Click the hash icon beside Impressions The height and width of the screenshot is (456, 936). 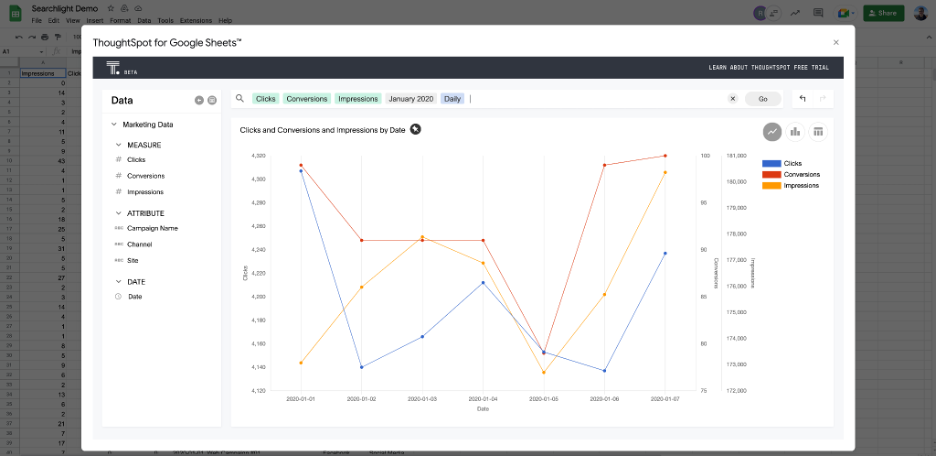coord(118,192)
